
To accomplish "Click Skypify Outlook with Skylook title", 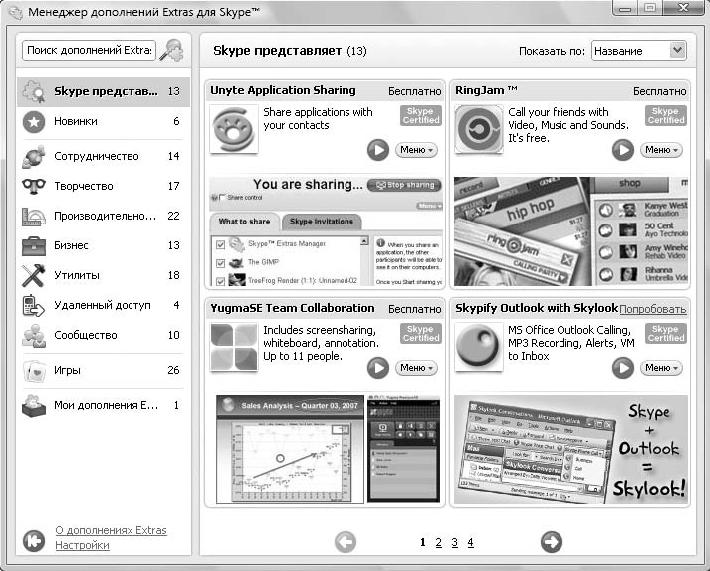I will (x=537, y=308).
